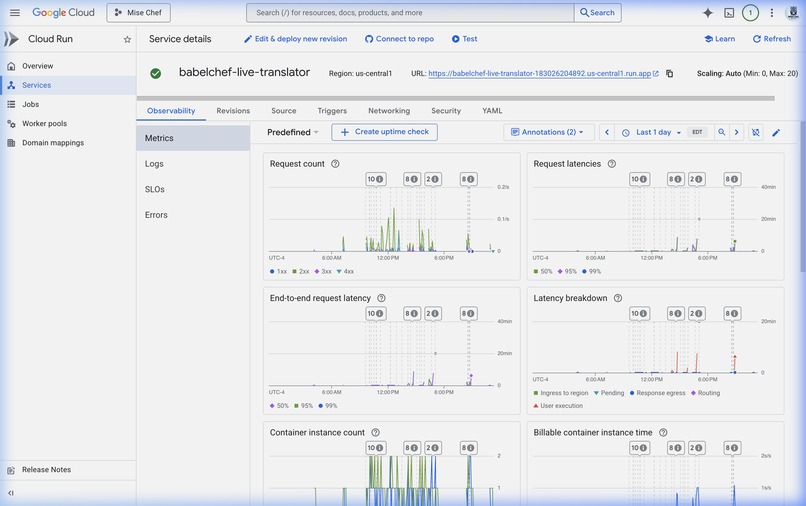Open help for Request latencies chart
Image resolution: width=806 pixels, height=506 pixels.
click(x=612, y=164)
